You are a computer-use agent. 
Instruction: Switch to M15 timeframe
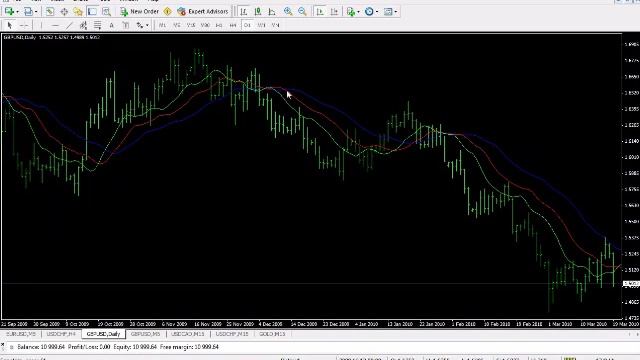(x=191, y=25)
